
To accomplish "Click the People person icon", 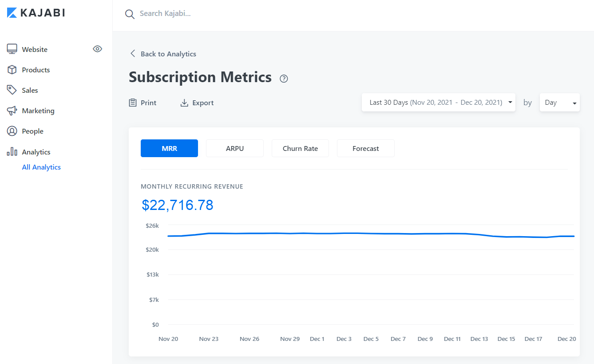I will click(12, 131).
